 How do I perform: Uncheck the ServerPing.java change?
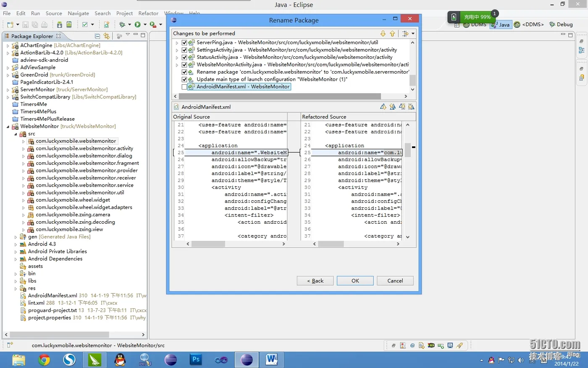pyautogui.click(x=184, y=42)
